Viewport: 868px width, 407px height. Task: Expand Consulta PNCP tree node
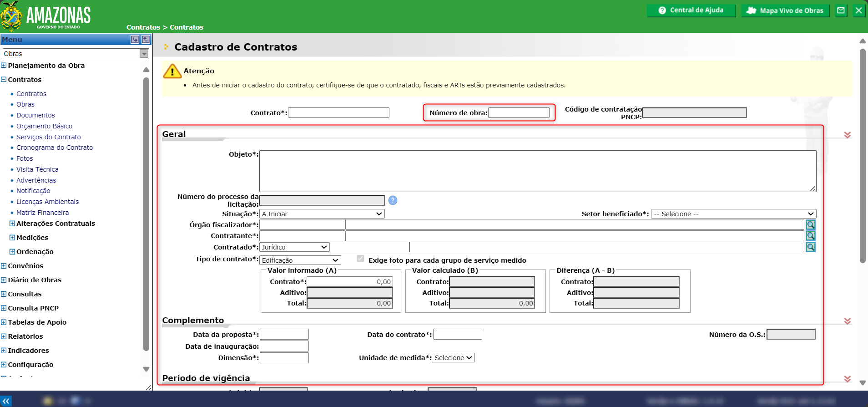[4, 308]
